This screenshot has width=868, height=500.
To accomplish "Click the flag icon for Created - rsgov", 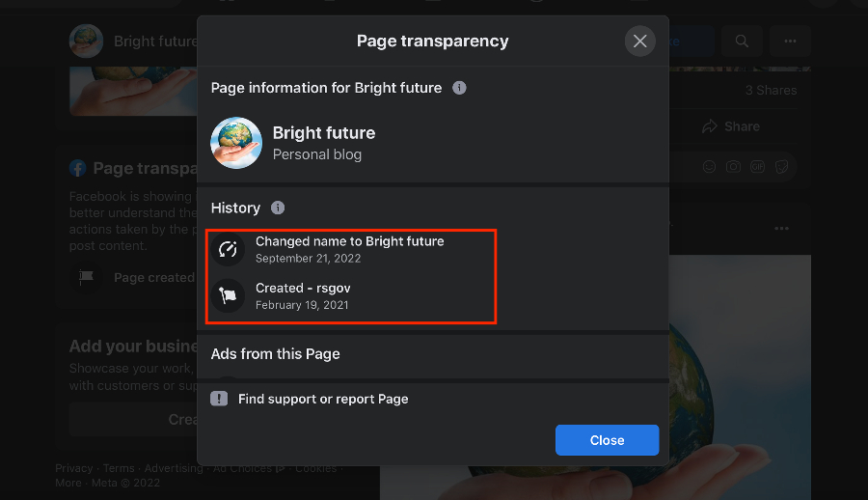I will pyautogui.click(x=229, y=296).
